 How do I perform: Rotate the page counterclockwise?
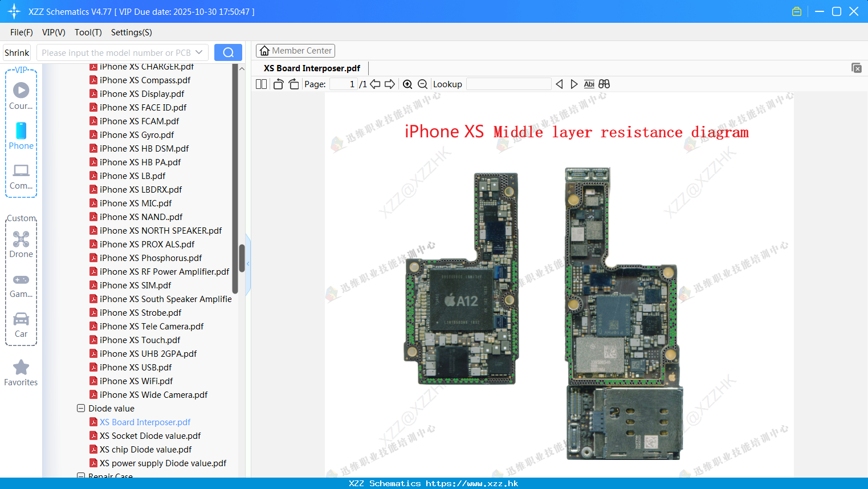(x=278, y=84)
